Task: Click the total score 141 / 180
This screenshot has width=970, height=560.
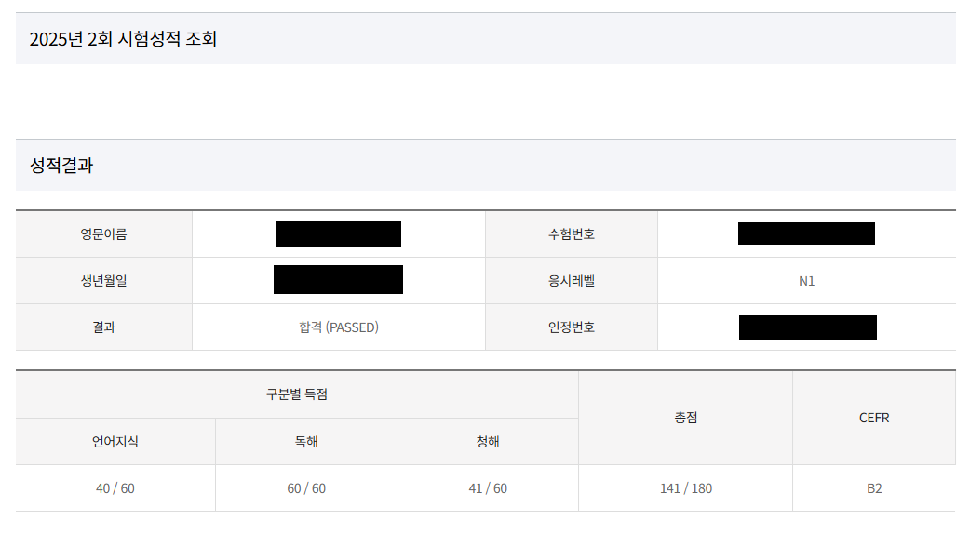Action: 686,488
